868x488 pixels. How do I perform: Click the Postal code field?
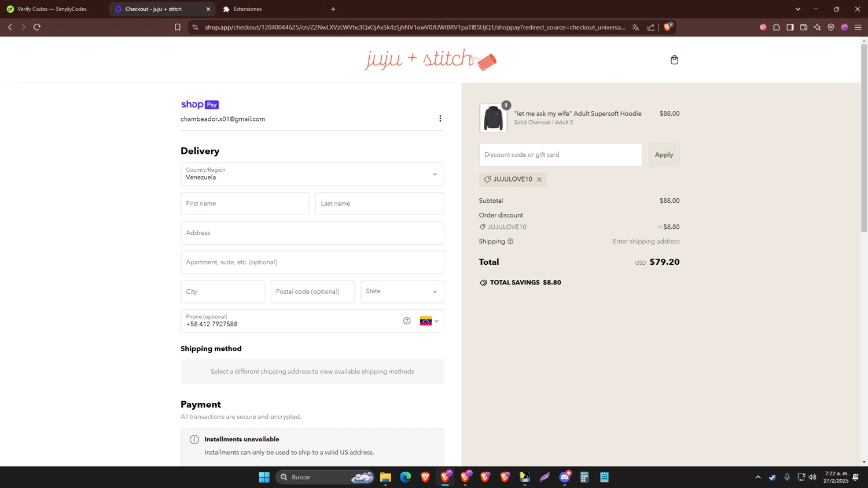312,291
